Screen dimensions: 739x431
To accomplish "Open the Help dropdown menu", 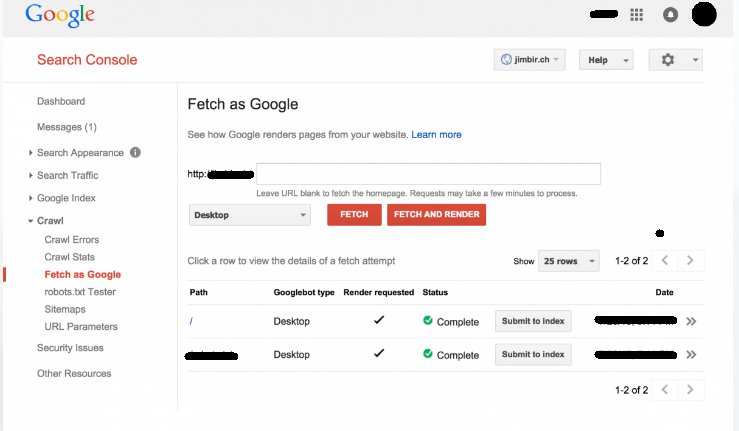I will coord(606,60).
